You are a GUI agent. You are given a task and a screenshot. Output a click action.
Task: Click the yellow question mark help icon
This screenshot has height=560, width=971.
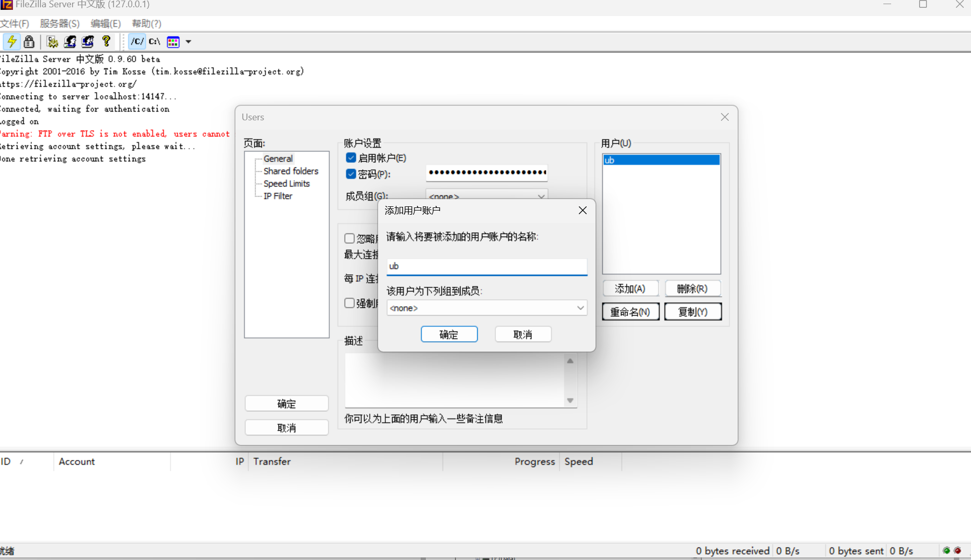[106, 41]
